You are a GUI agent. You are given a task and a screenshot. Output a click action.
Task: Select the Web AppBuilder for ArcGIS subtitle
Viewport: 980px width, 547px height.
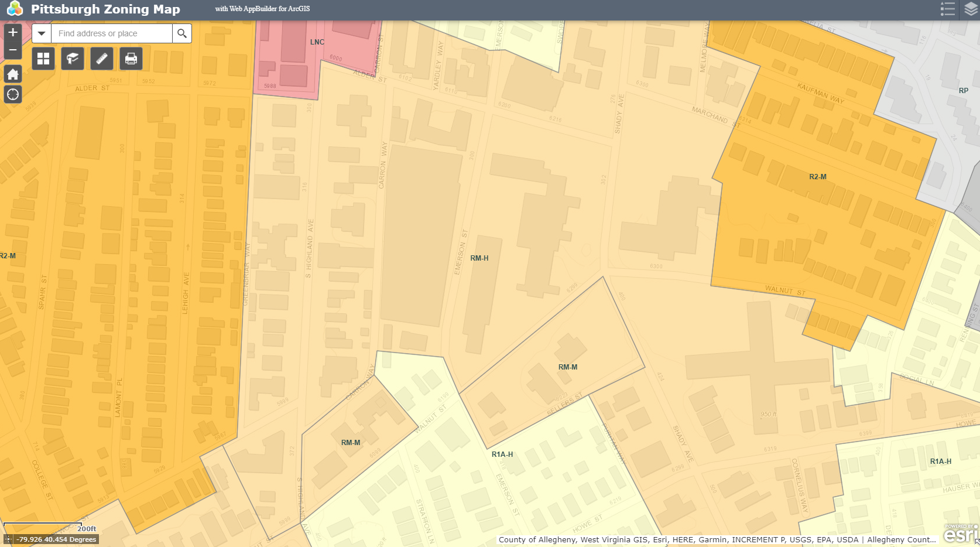pos(262,9)
